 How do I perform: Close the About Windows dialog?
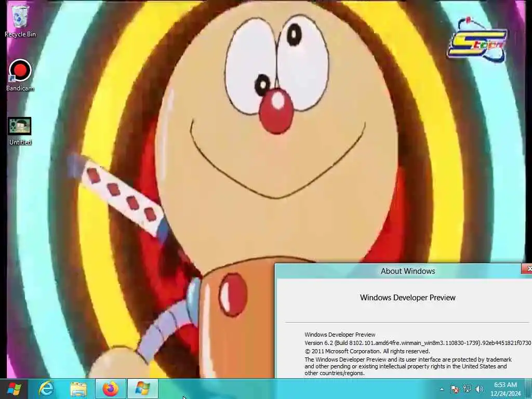pyautogui.click(x=527, y=269)
